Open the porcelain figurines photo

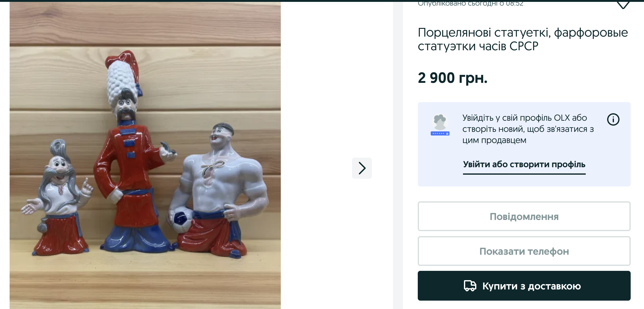[x=145, y=155]
